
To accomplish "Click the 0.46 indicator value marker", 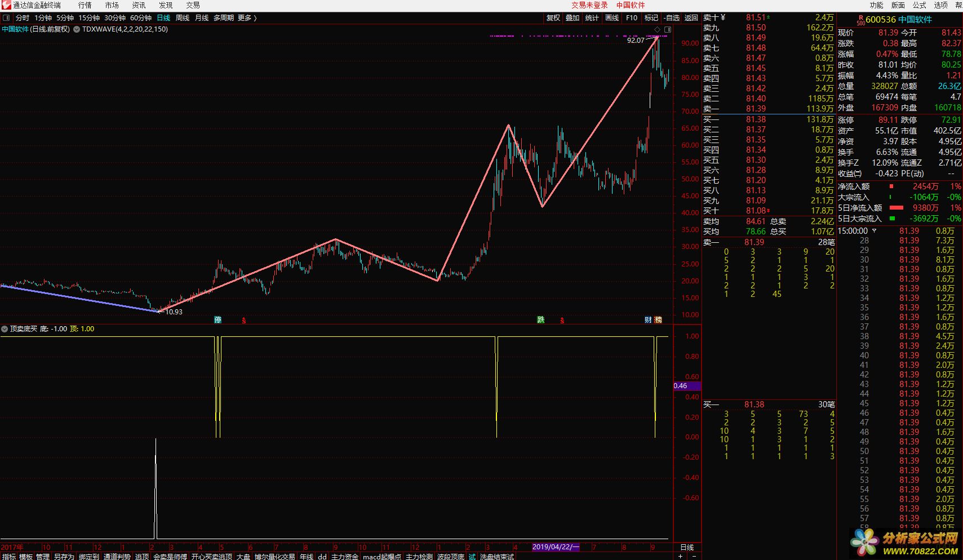I will (687, 386).
